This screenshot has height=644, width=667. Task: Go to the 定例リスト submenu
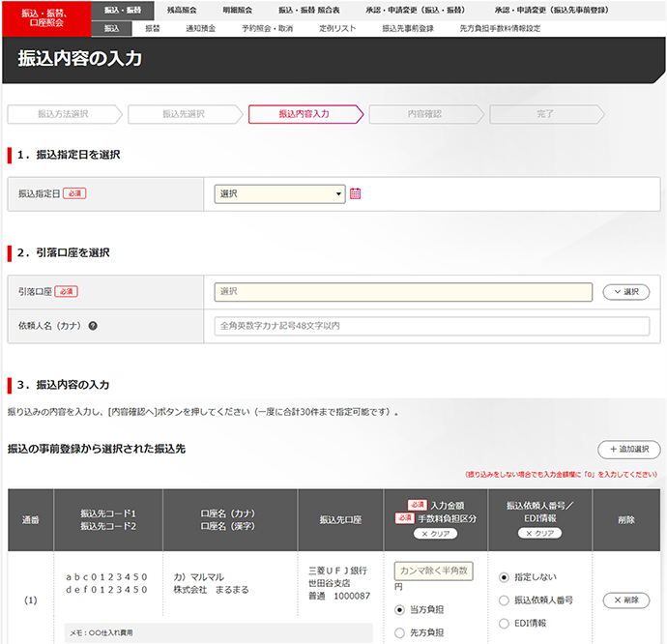(337, 29)
